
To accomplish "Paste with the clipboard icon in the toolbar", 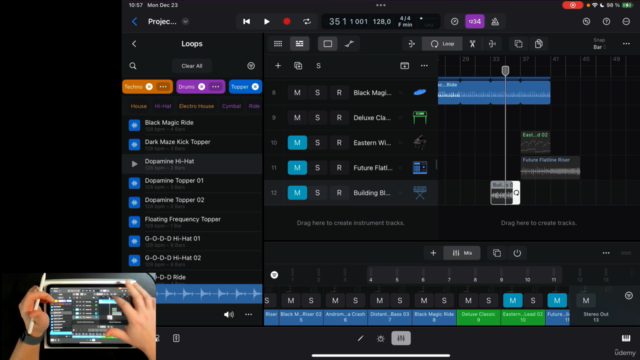I will 539,44.
